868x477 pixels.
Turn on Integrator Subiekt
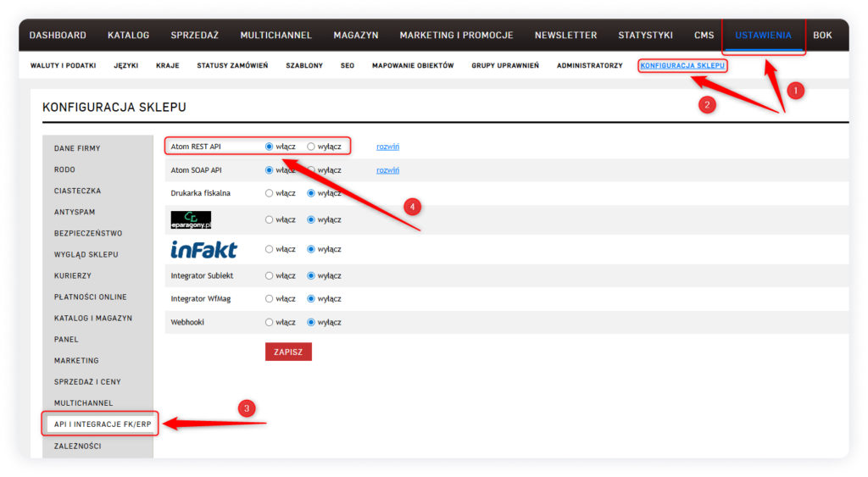(270, 275)
